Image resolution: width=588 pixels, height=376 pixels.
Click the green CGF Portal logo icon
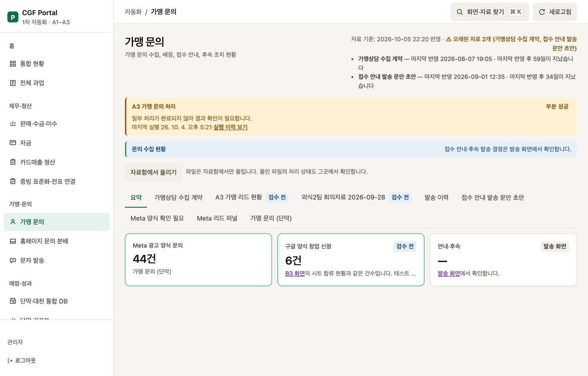[13, 17]
